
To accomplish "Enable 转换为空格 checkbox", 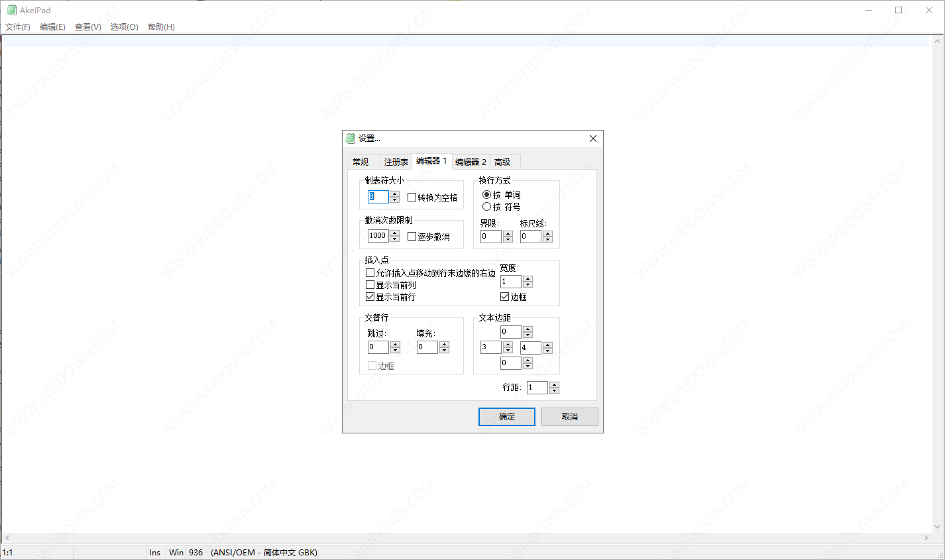I will point(433,197).
